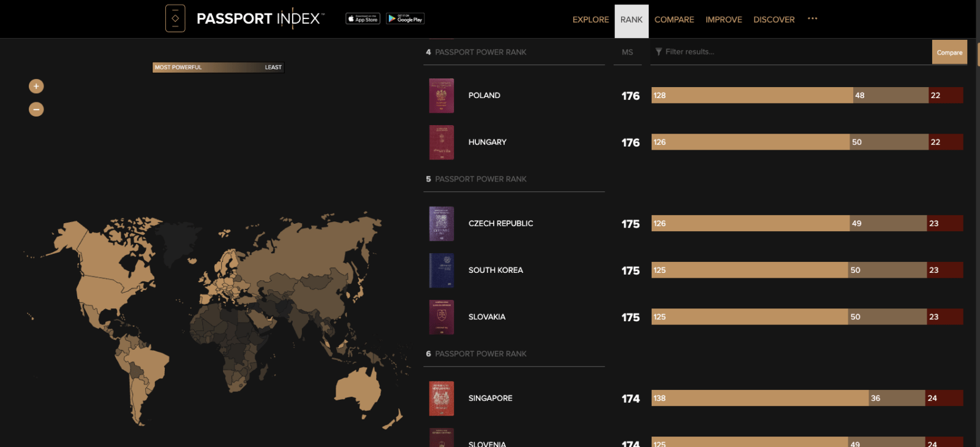
Task: Click the Passport Index logo icon
Action: [x=175, y=18]
